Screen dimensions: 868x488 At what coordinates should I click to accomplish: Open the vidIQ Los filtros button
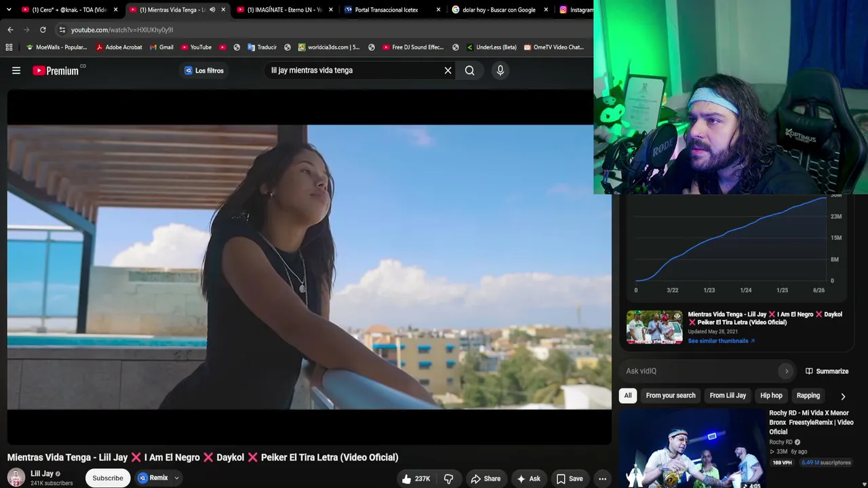[x=203, y=70]
